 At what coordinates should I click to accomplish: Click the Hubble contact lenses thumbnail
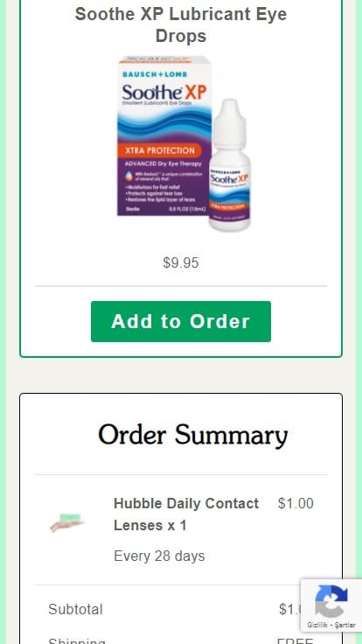[x=67, y=522]
